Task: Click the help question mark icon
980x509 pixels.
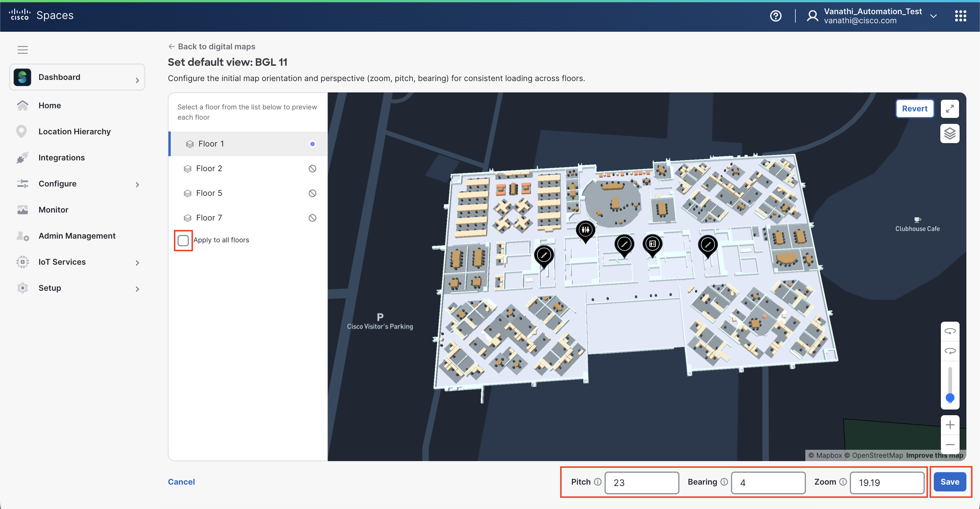Action: (x=775, y=16)
